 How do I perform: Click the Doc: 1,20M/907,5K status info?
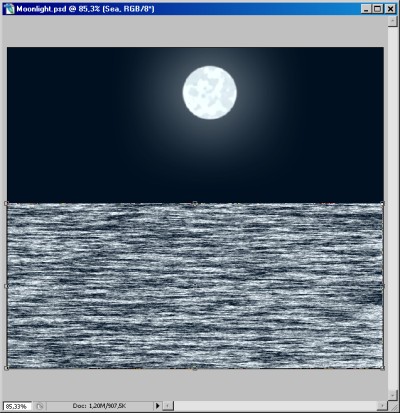(x=99, y=406)
